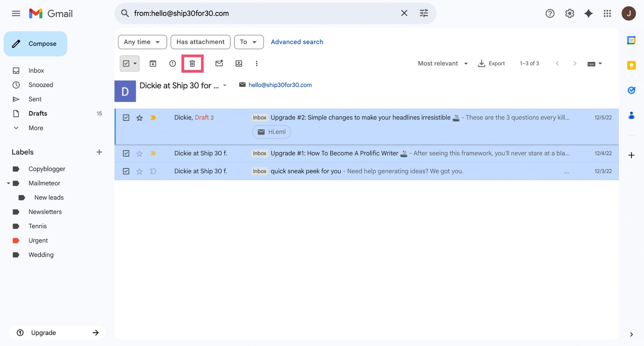Uncheck the Upgrade #2 email checkbox
This screenshot has height=346, width=644.
point(126,117)
